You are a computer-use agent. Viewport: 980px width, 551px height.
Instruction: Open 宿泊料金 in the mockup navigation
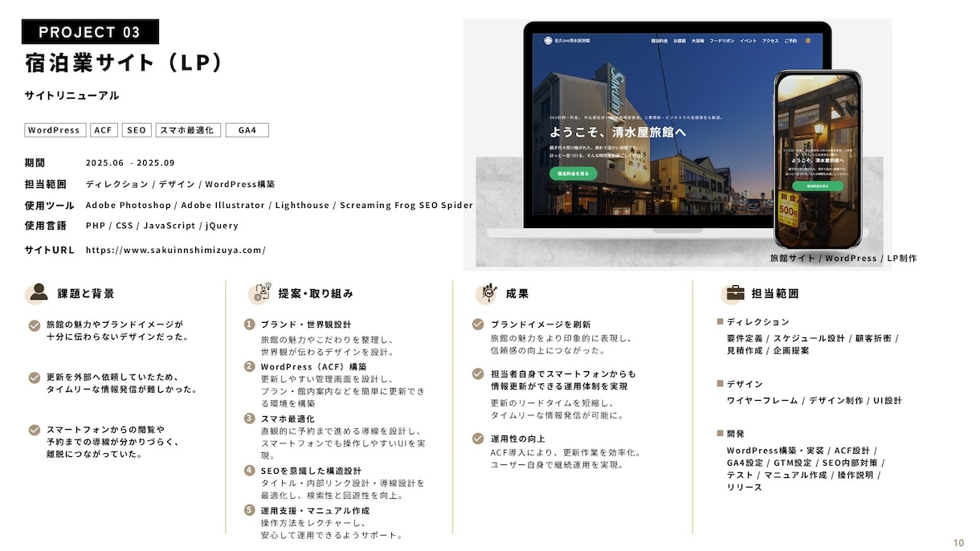pos(659,40)
